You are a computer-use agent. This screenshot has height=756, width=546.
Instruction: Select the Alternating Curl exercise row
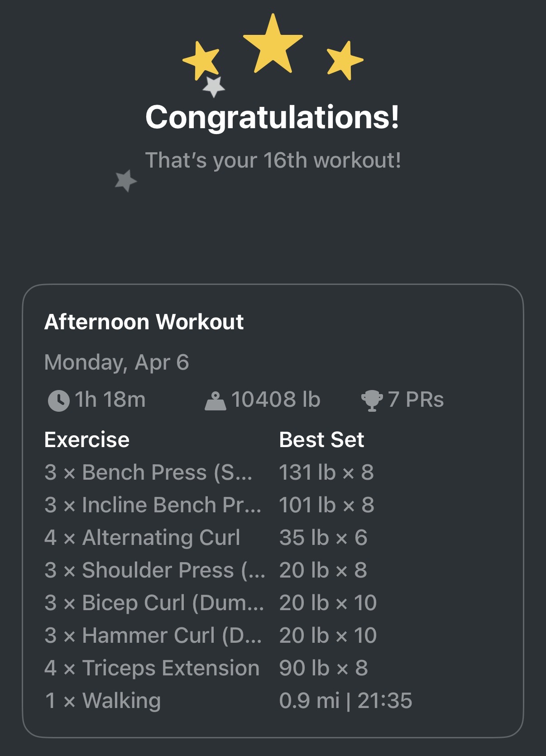click(x=142, y=538)
